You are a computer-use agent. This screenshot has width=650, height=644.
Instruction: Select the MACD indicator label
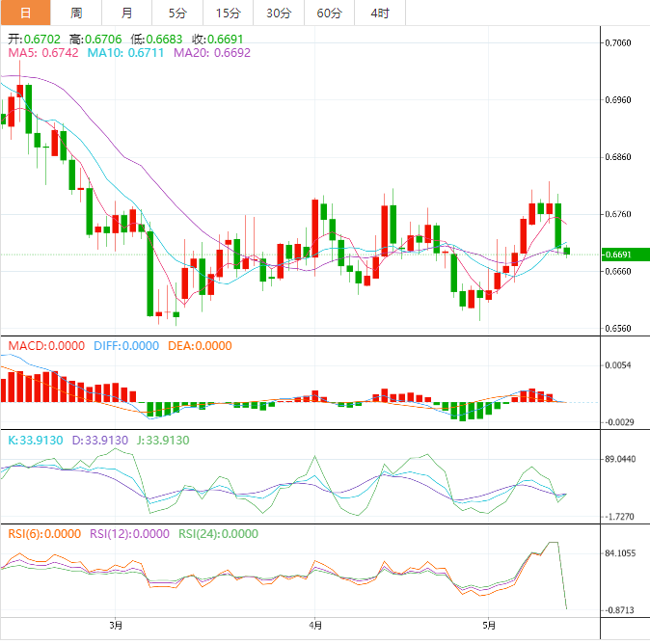[45, 345]
